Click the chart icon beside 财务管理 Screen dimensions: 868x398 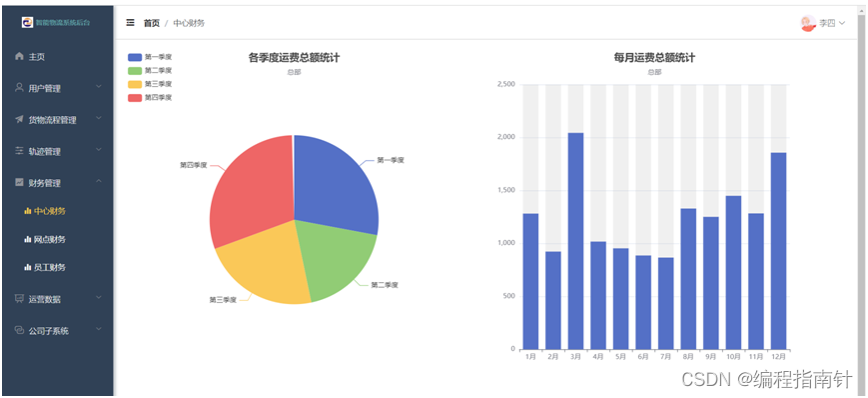[19, 182]
